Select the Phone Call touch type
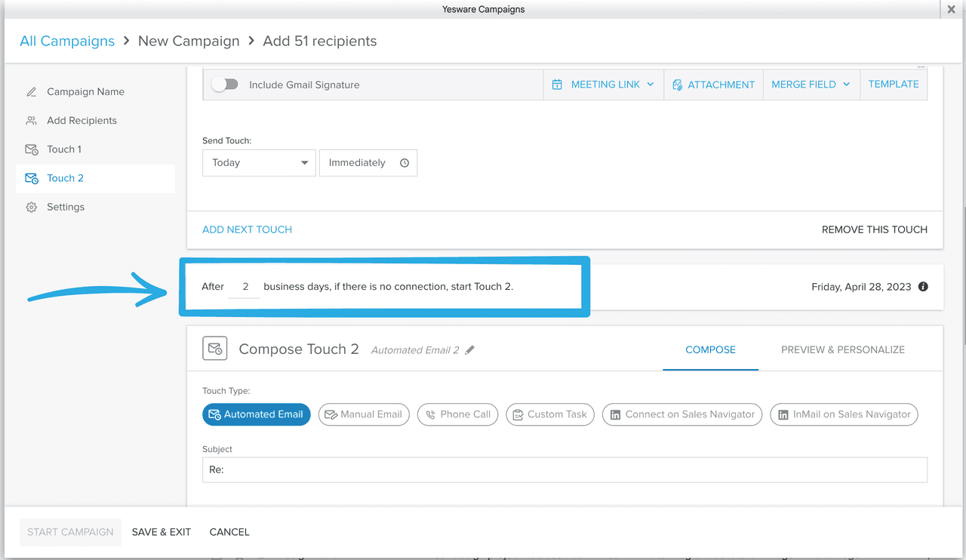The height and width of the screenshot is (560, 966). [457, 414]
